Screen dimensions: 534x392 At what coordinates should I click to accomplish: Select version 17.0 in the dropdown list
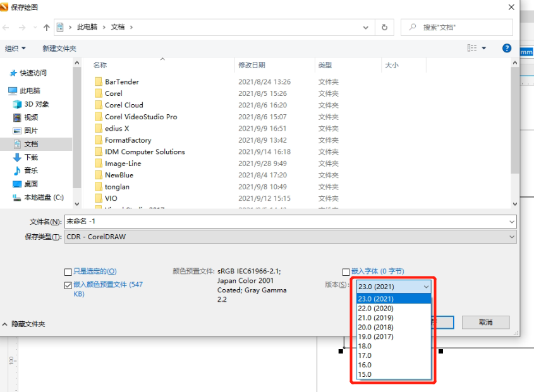(365, 355)
